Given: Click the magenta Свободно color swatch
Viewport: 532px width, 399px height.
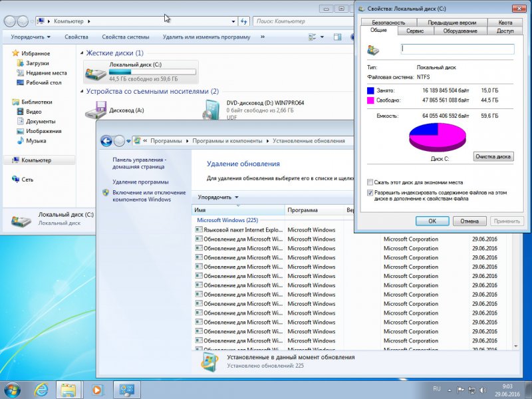Looking at the screenshot, I should coord(370,100).
